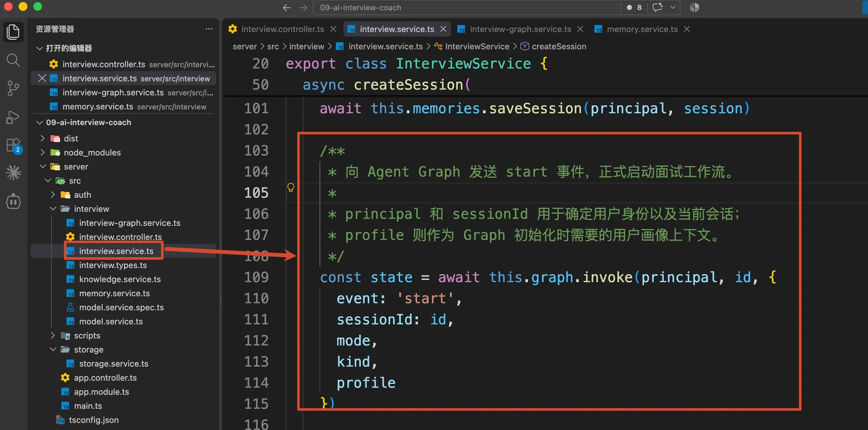Open the Search view in activity bar
The width and height of the screenshot is (868, 430).
(x=13, y=60)
